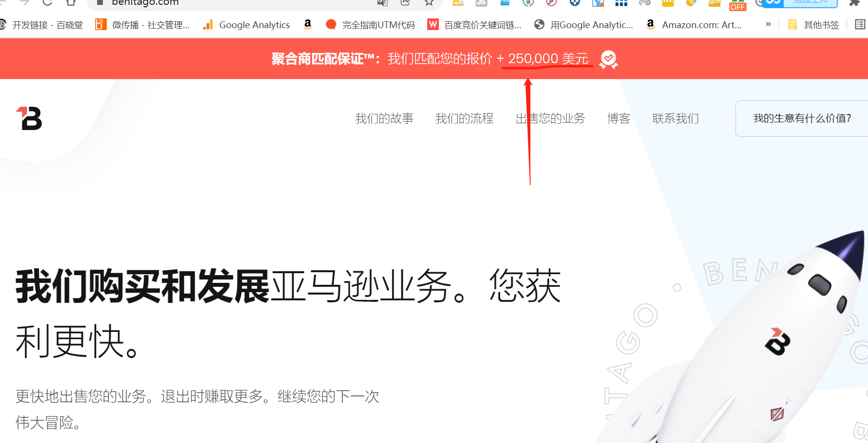Bookmark this page with star icon

click(429, 3)
